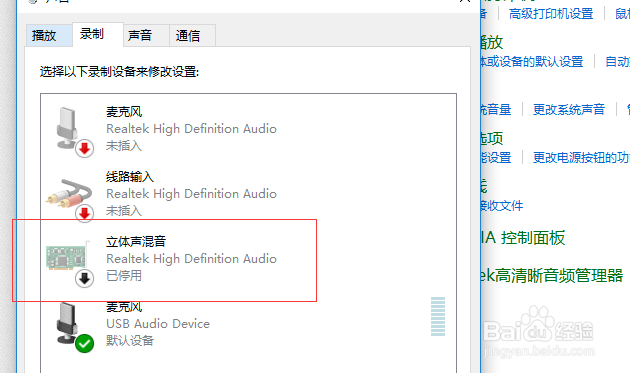Click the 麦克风 label above Realtek High Definition Audio
This screenshot has width=630, height=373.
[124, 112]
